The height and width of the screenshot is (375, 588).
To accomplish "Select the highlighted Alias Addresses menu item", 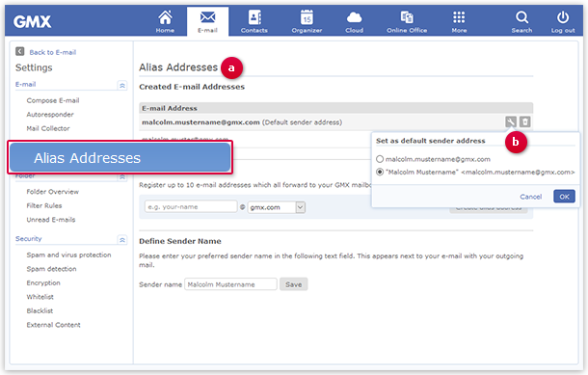I will (x=120, y=157).
